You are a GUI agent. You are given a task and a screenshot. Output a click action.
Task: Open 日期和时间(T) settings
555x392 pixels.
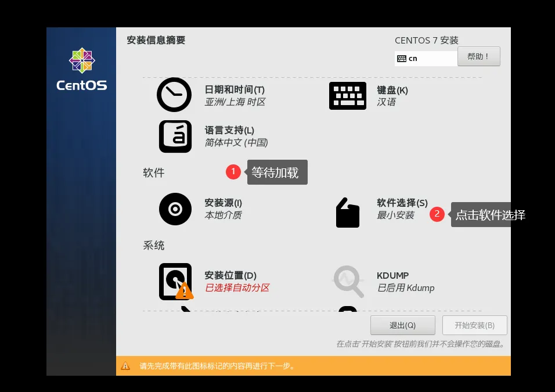click(235, 90)
